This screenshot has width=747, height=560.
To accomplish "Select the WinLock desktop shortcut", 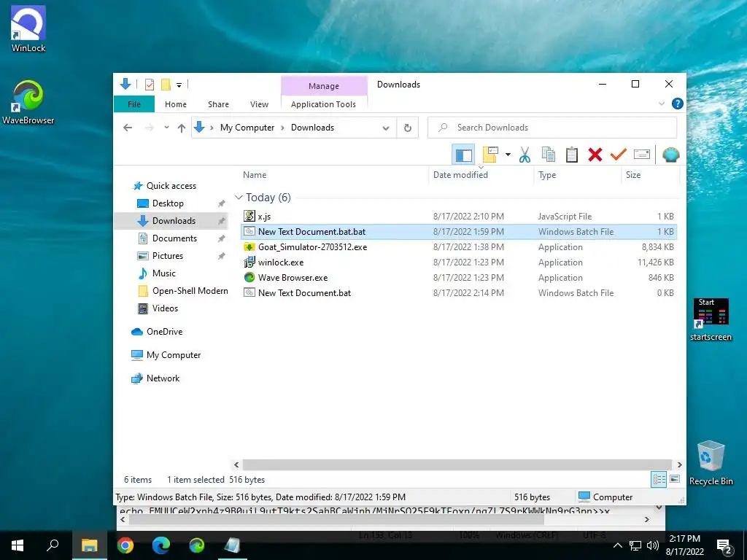I will click(28, 28).
